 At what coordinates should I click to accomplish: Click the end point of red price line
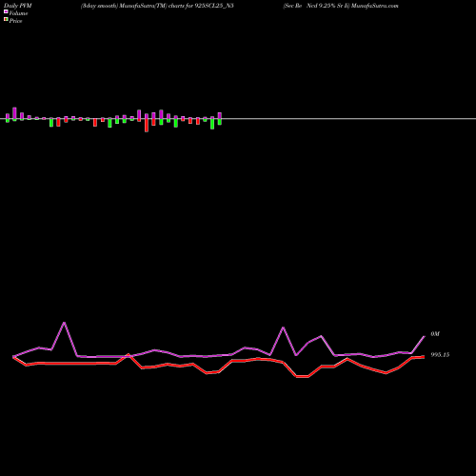424,357
